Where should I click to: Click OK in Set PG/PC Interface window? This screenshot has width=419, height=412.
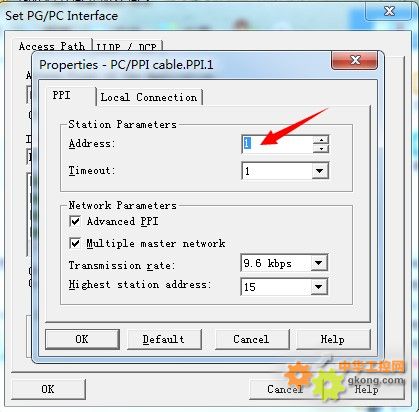(x=48, y=389)
